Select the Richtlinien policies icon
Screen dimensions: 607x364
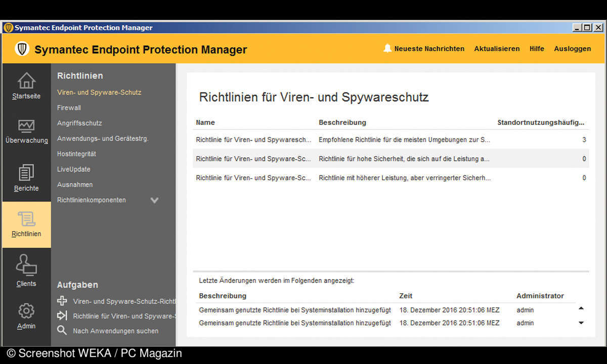26,219
